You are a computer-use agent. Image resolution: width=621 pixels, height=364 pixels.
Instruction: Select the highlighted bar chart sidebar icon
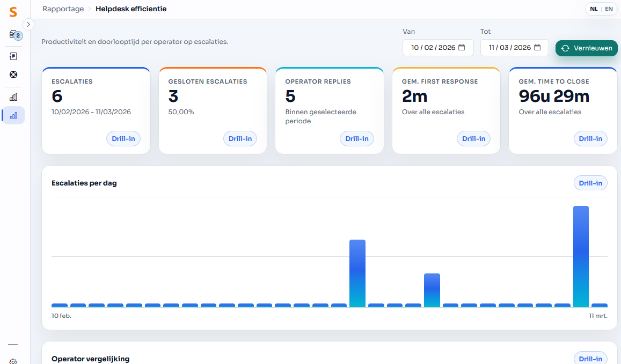pos(13,115)
